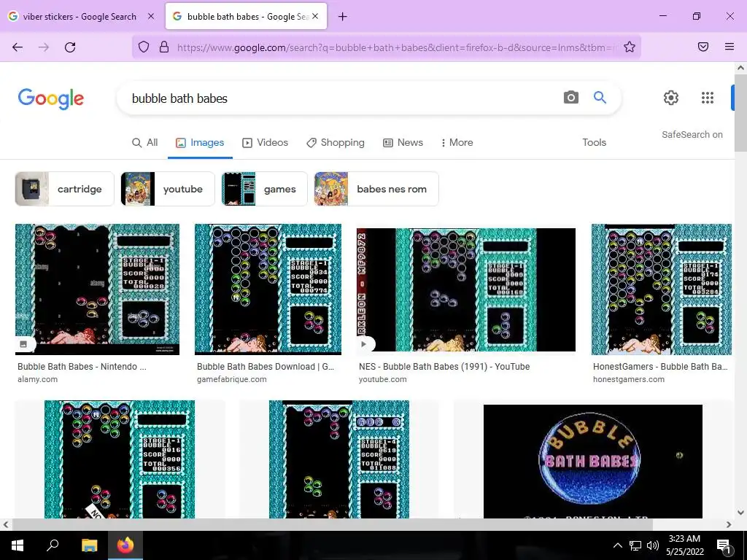Image resolution: width=747 pixels, height=560 pixels.
Task: Bookmark this page with the star
Action: (630, 47)
